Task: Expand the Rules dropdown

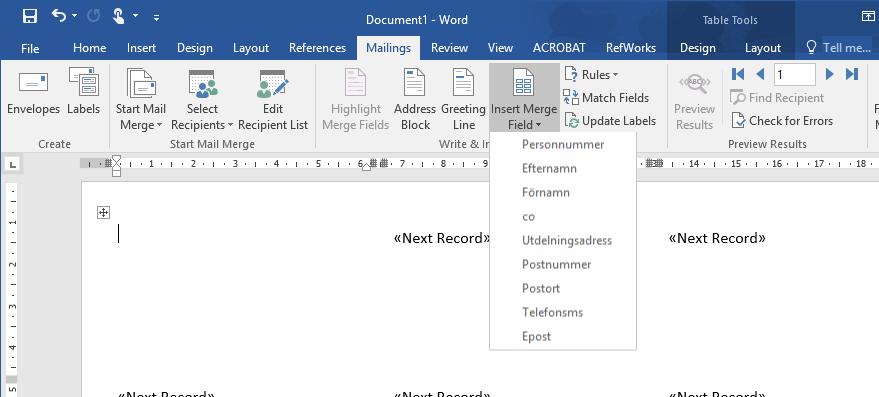Action: click(x=591, y=75)
